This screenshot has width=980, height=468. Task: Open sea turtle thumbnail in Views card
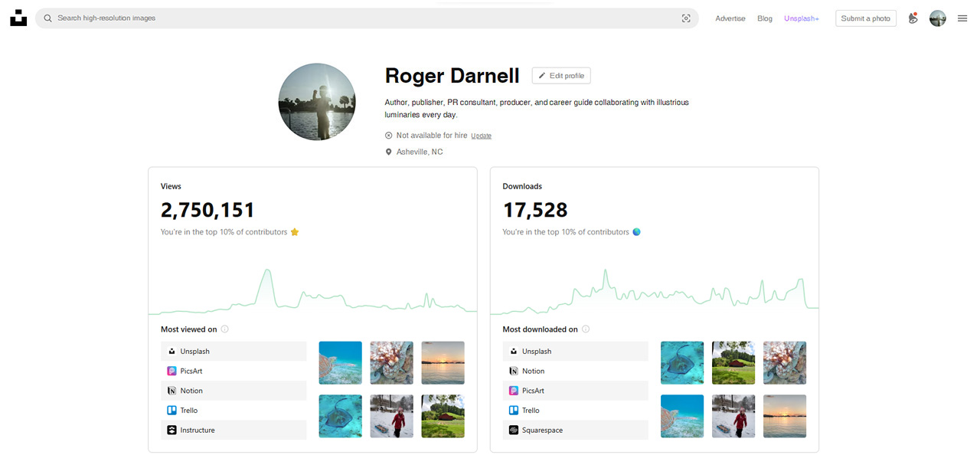point(341,363)
